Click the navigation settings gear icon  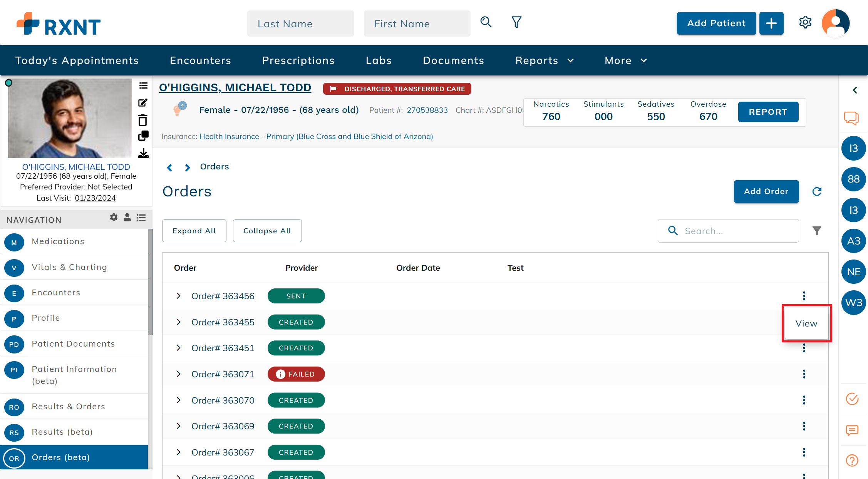(114, 218)
